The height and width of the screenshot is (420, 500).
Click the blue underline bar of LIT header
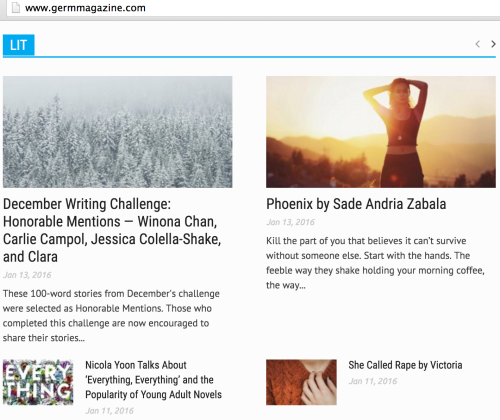pyautogui.click(x=249, y=57)
